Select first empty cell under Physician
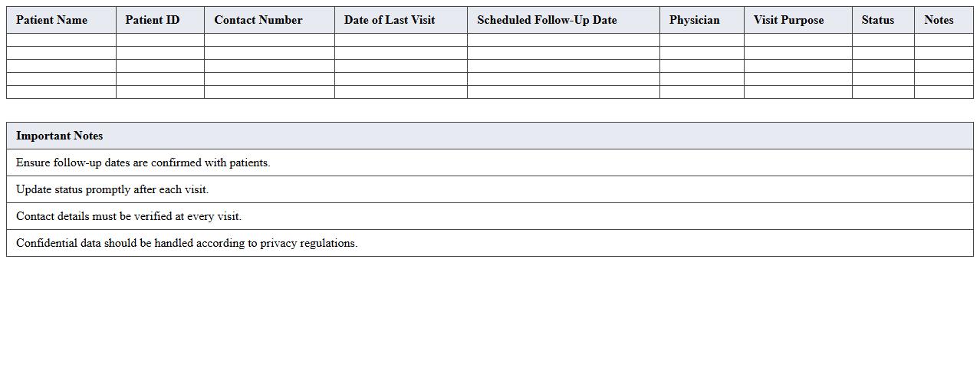Screen dimensions: 980x384 pyautogui.click(x=702, y=40)
